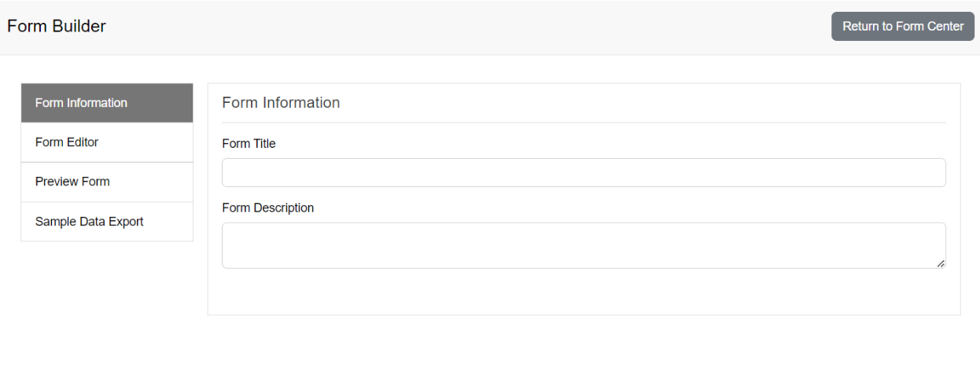
Task: Select the Form Information sidebar tab
Action: [x=107, y=103]
